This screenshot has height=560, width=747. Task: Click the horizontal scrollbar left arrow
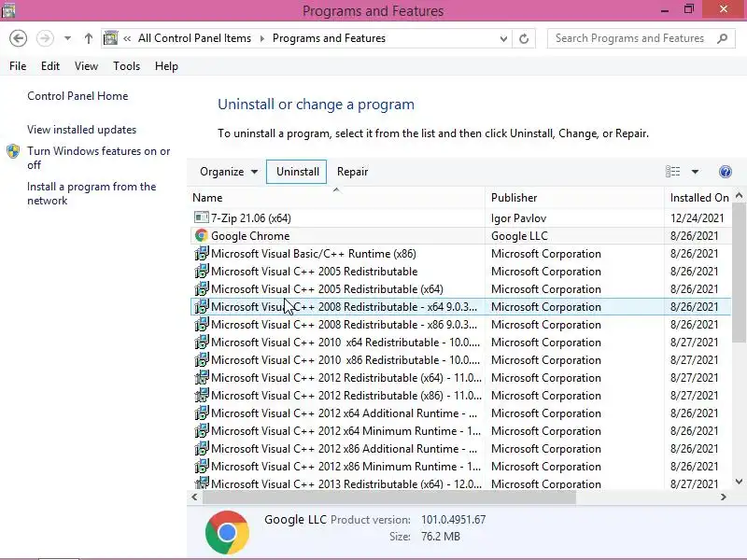[194, 497]
